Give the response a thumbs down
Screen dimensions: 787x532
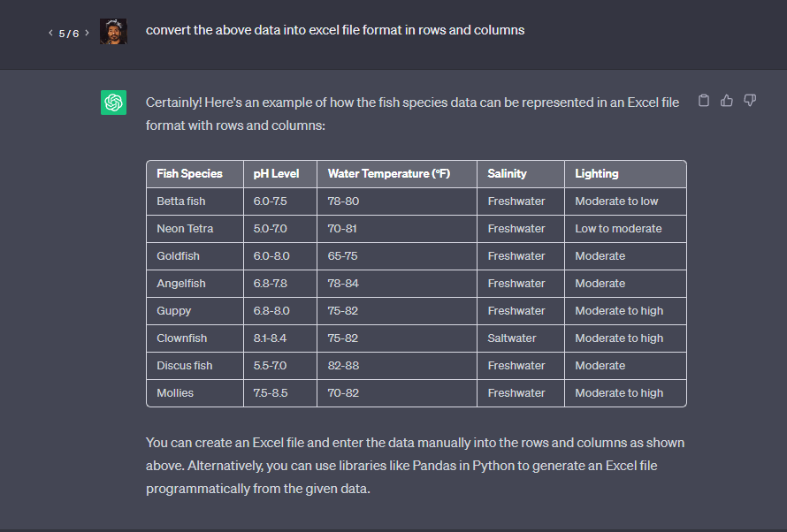(750, 101)
